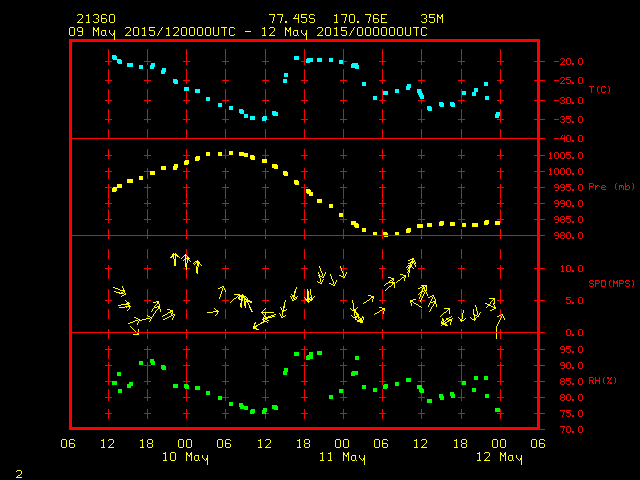Screen dimensions: 640x480
Task: Click the start date 09 May 2015/120000UTC
Action: click(x=152, y=32)
